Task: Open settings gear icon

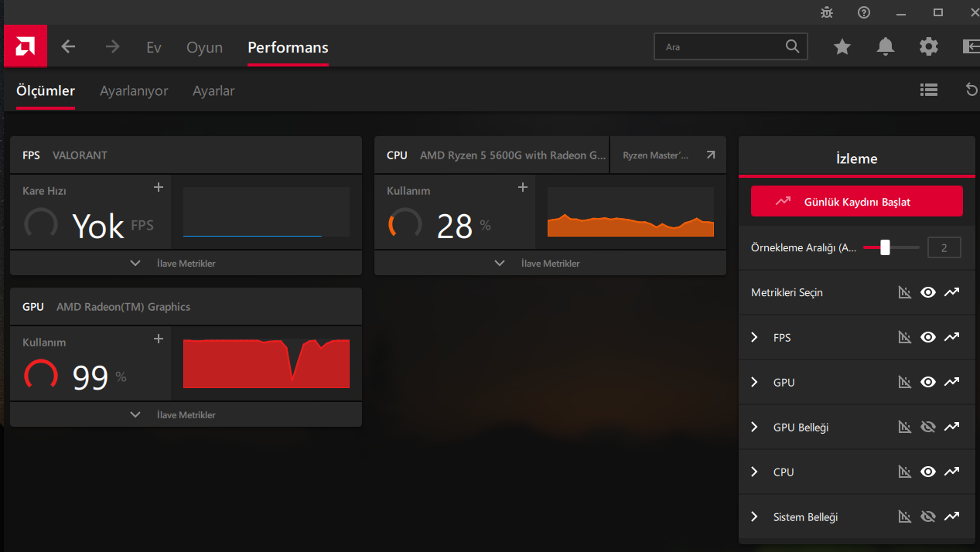Action: click(x=929, y=46)
